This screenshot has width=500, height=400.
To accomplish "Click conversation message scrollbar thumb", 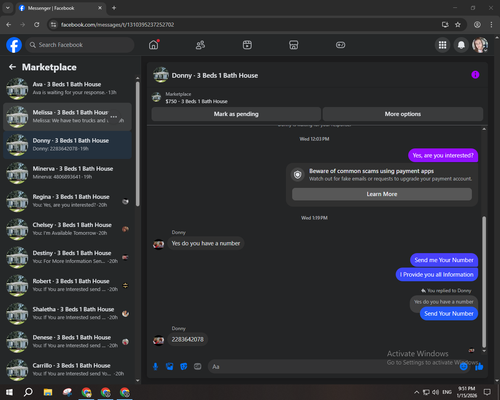I will click(x=484, y=282).
